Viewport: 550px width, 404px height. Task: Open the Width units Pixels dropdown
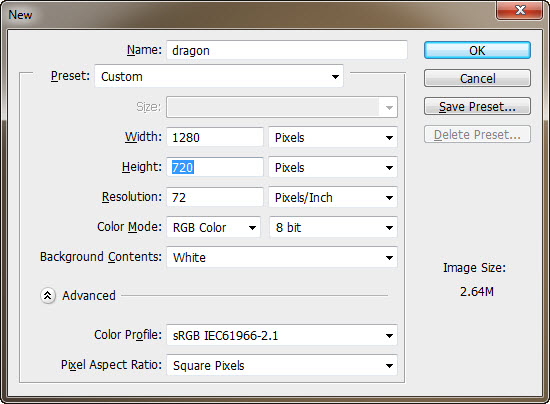point(333,137)
